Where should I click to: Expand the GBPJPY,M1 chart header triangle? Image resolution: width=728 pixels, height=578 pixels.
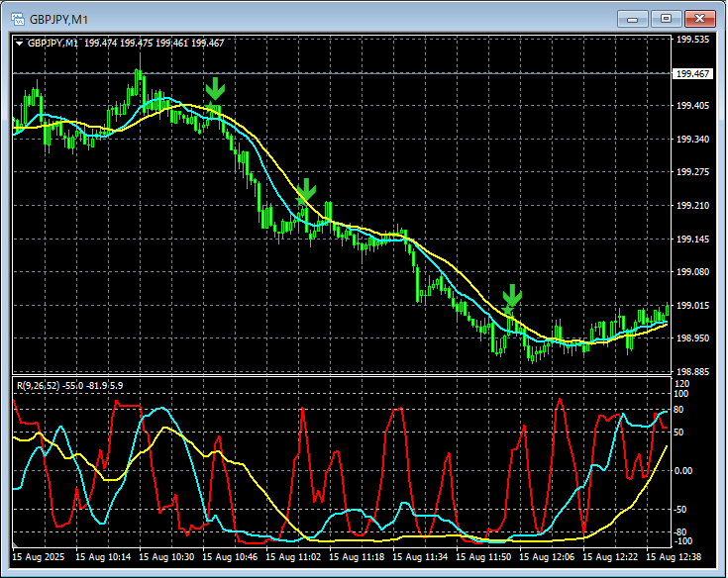20,44
